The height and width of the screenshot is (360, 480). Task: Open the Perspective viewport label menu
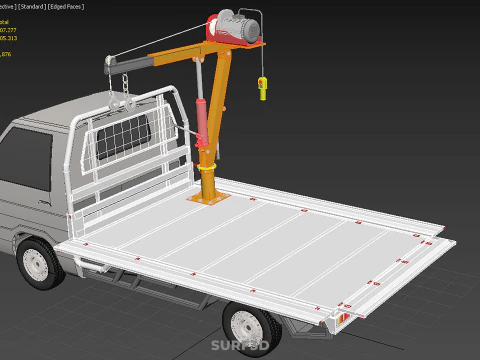7,6
